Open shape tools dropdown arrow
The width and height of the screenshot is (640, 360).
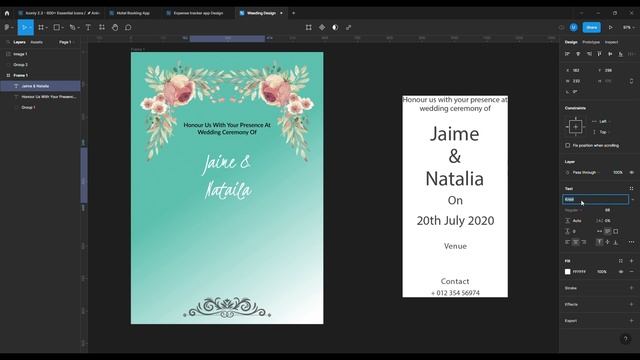click(x=62, y=27)
